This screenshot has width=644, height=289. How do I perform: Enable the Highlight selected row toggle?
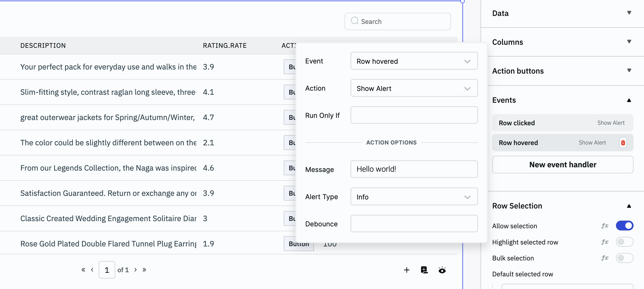[x=624, y=242]
